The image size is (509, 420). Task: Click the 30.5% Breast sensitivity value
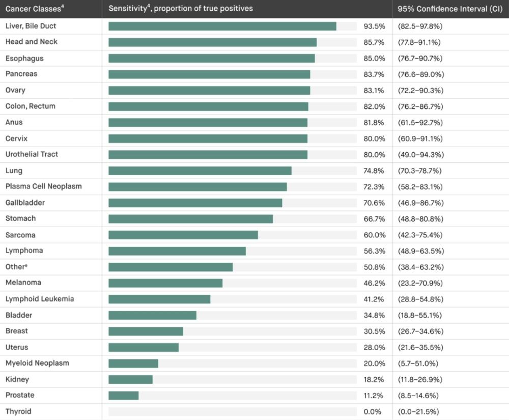tap(375, 331)
